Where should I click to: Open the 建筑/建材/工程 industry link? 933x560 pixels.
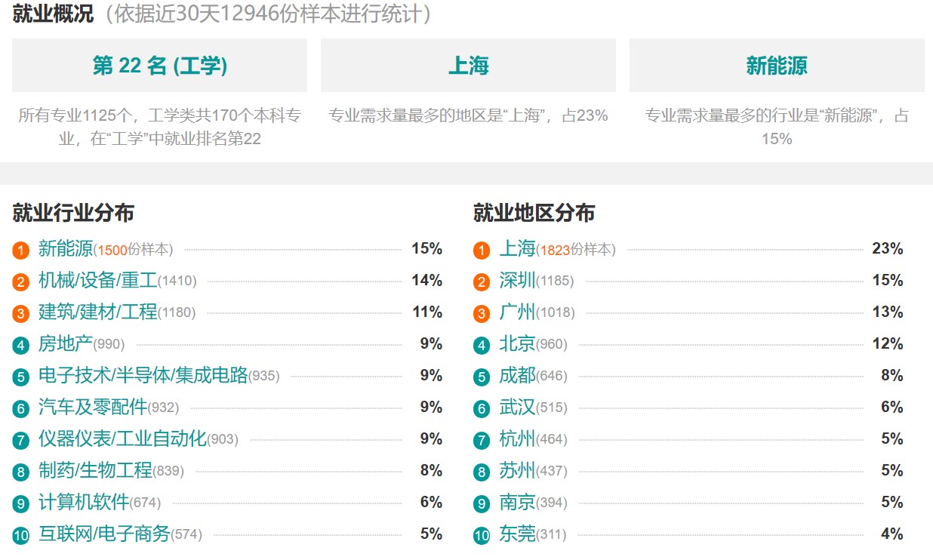tap(97, 312)
